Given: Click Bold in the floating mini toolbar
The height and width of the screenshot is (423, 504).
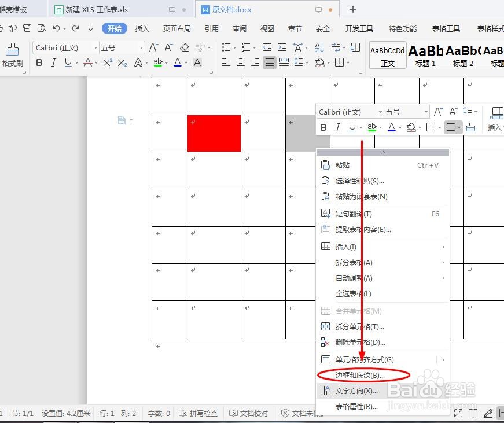Looking at the screenshot, I should pyautogui.click(x=323, y=128).
